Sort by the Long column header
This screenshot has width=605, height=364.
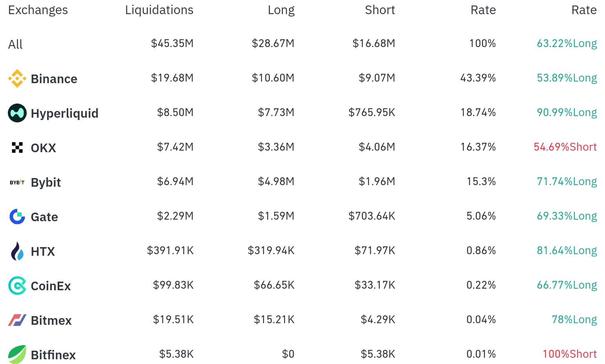[x=281, y=10]
